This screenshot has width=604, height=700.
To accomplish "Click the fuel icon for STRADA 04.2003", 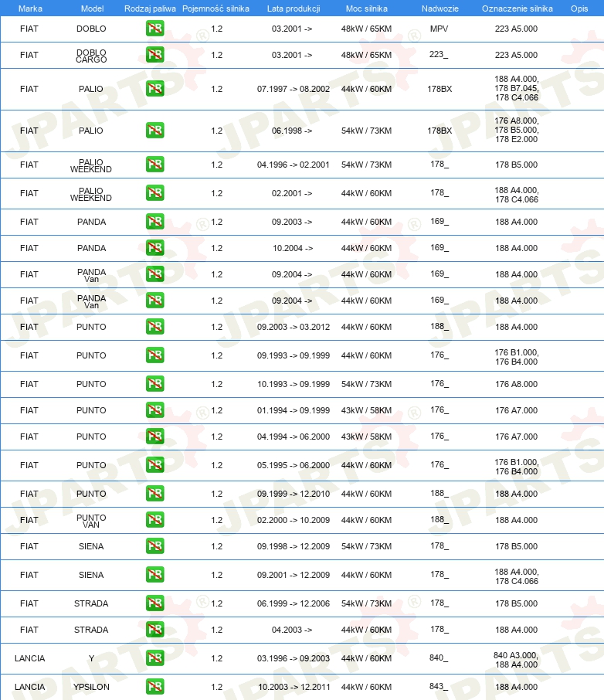I will pyautogui.click(x=155, y=630).
